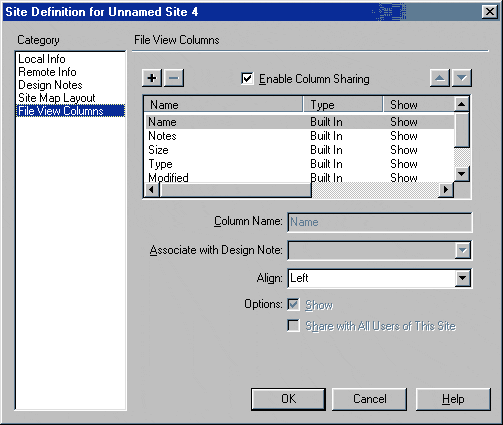
Task: Click list scroll up arrow
Action: (x=462, y=104)
